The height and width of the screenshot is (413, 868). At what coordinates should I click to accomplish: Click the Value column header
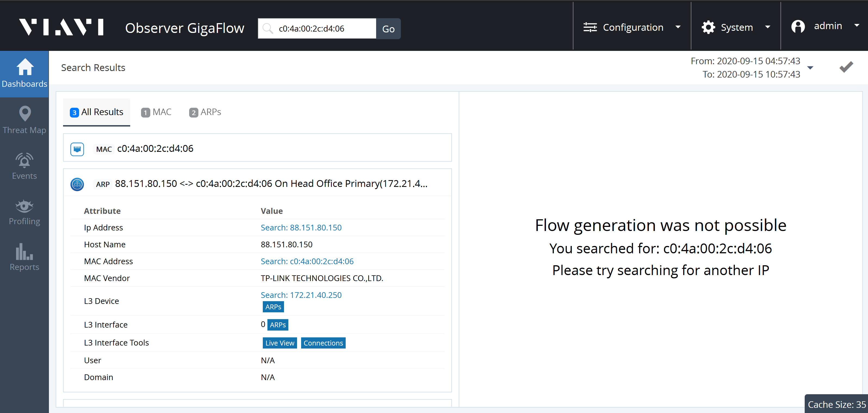tap(271, 211)
